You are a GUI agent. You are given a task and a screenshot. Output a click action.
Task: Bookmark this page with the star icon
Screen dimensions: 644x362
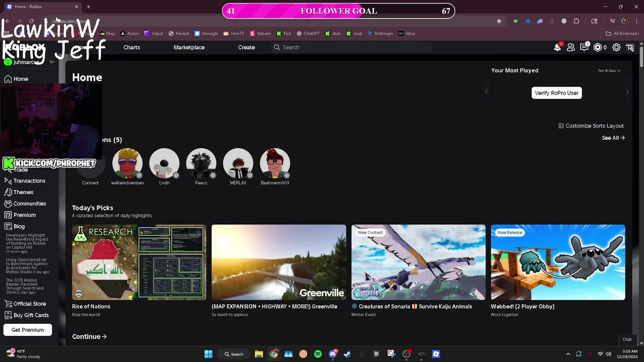coord(499,21)
